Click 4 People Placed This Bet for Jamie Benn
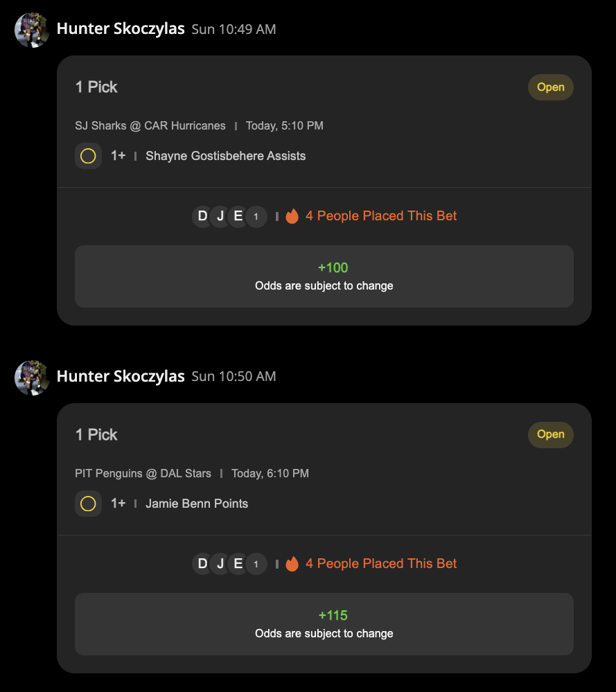 (x=381, y=564)
